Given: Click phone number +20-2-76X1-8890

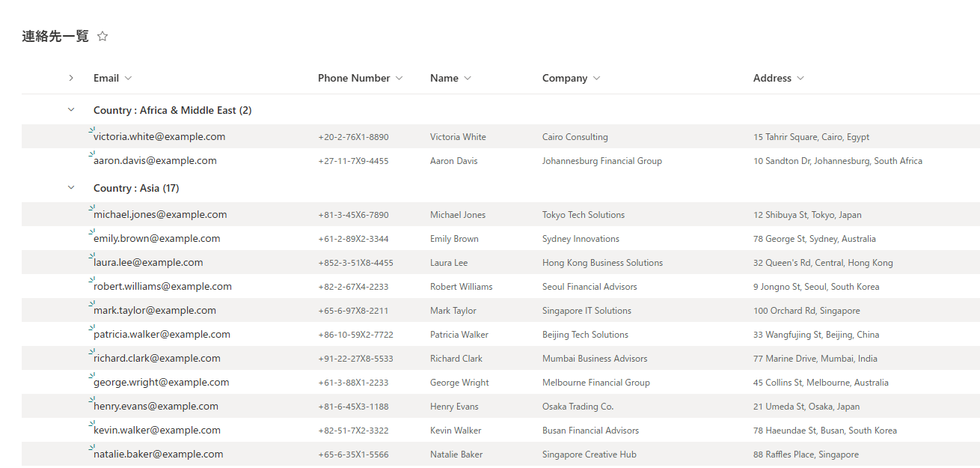Looking at the screenshot, I should pos(353,137).
